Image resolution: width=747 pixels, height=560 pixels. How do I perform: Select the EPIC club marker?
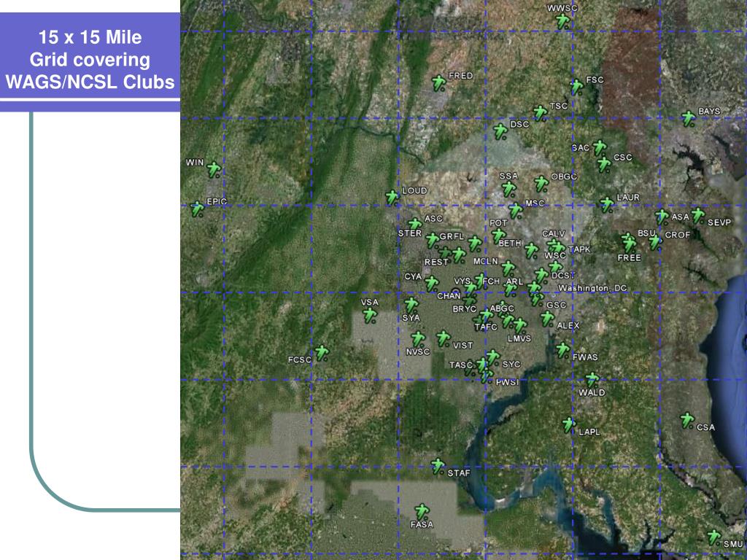point(197,209)
